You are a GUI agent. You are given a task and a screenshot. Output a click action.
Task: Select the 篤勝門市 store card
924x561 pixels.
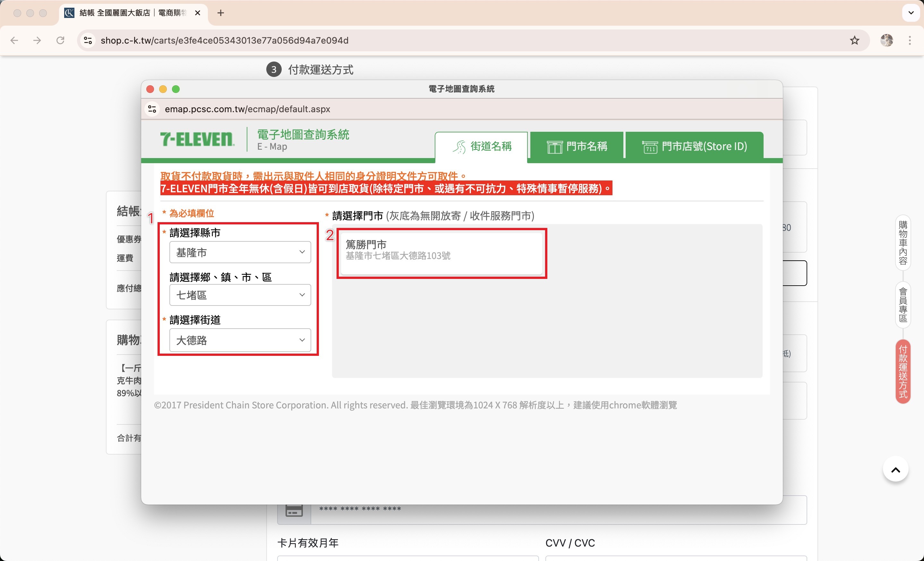(441, 254)
